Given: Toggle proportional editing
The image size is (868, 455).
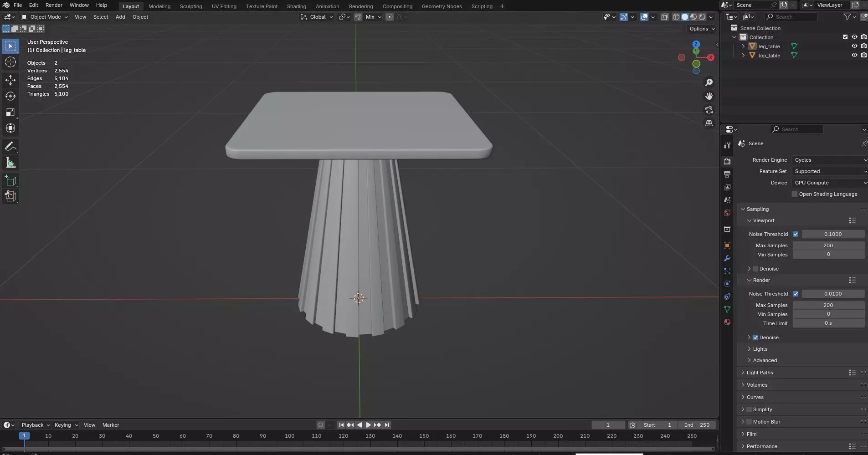Looking at the screenshot, I should click(390, 17).
